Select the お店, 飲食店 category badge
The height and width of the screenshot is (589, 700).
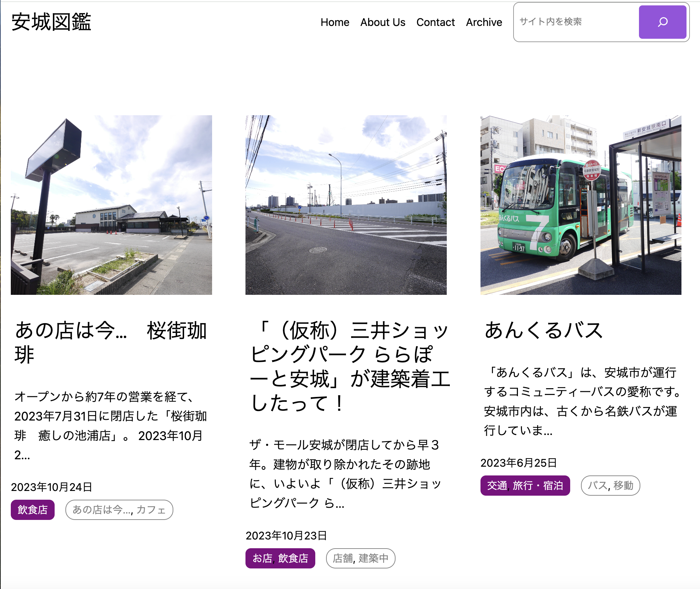click(x=281, y=558)
